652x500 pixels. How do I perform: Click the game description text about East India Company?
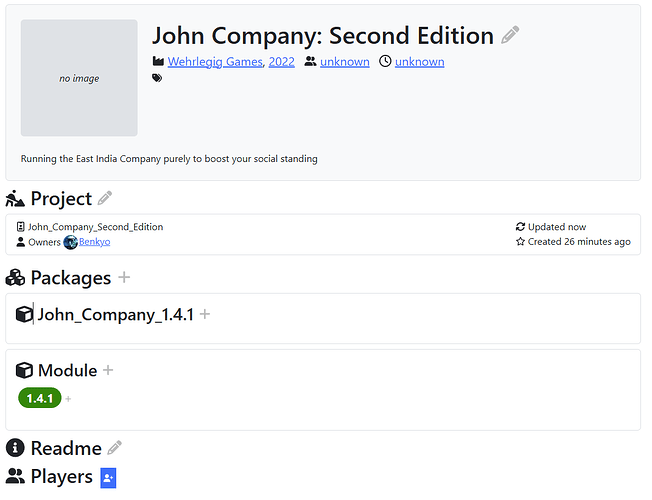point(169,158)
